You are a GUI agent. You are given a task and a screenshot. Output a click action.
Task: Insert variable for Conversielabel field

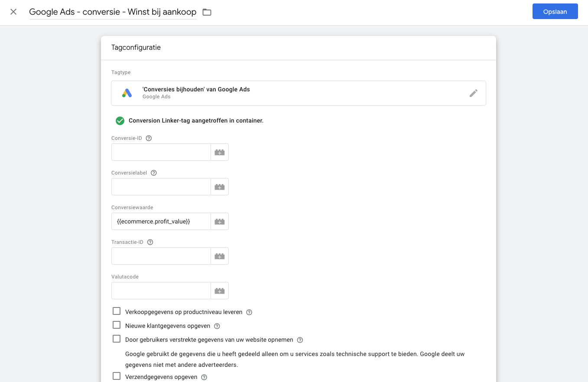pos(220,187)
